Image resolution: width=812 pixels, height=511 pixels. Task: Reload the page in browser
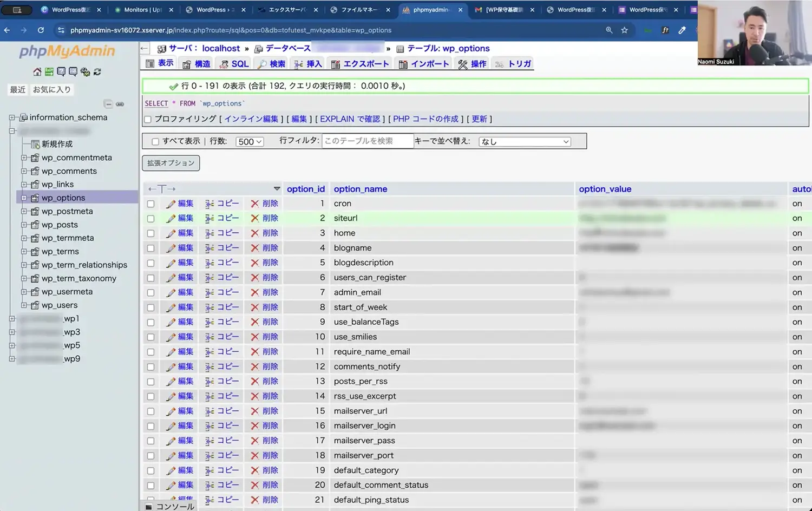coord(41,30)
